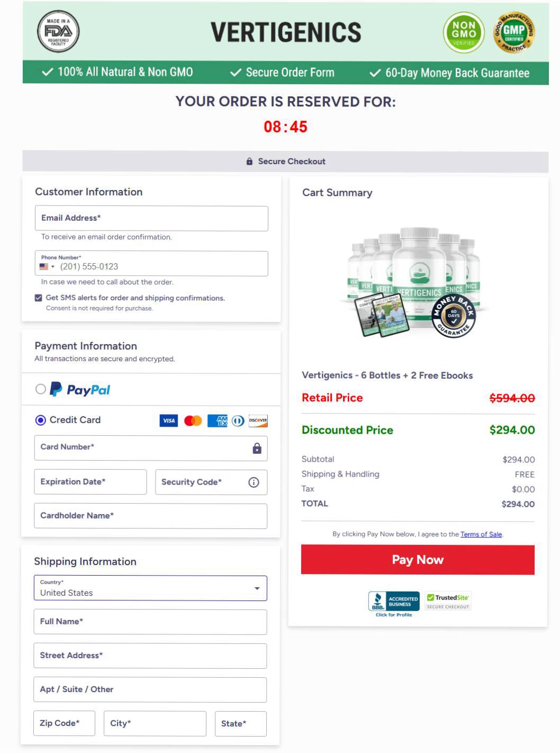The height and width of the screenshot is (753, 560).
Task: Click the Mastercard icon
Action: 193,421
